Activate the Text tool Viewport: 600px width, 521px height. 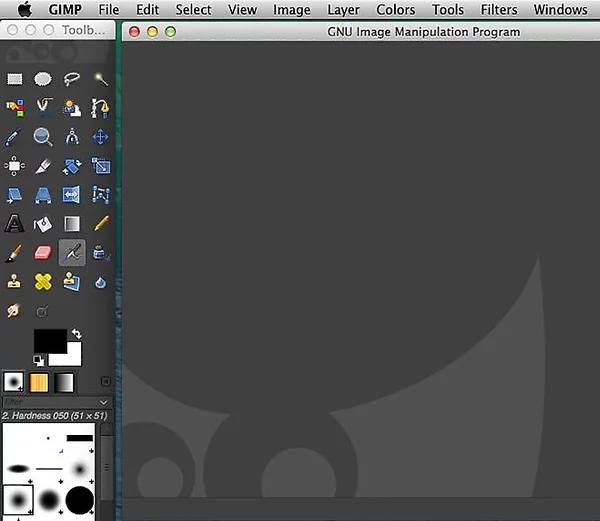pos(14,224)
